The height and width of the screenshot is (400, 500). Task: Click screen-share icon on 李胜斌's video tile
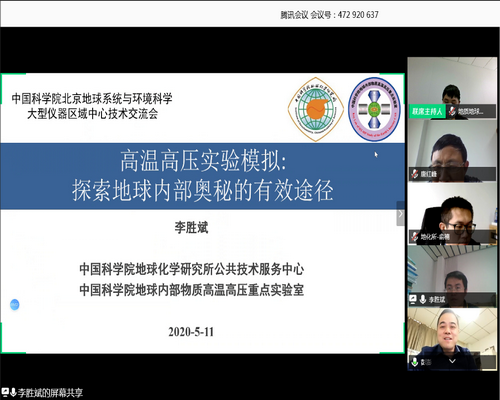click(x=413, y=299)
